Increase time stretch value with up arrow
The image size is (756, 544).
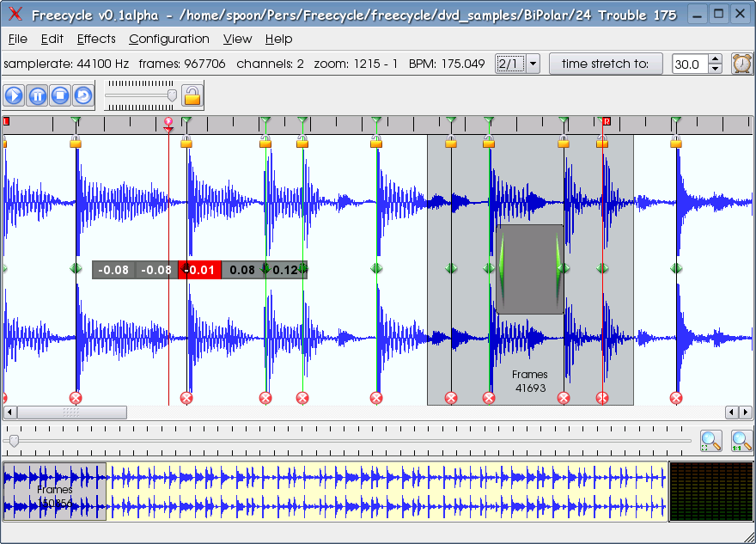click(716, 59)
